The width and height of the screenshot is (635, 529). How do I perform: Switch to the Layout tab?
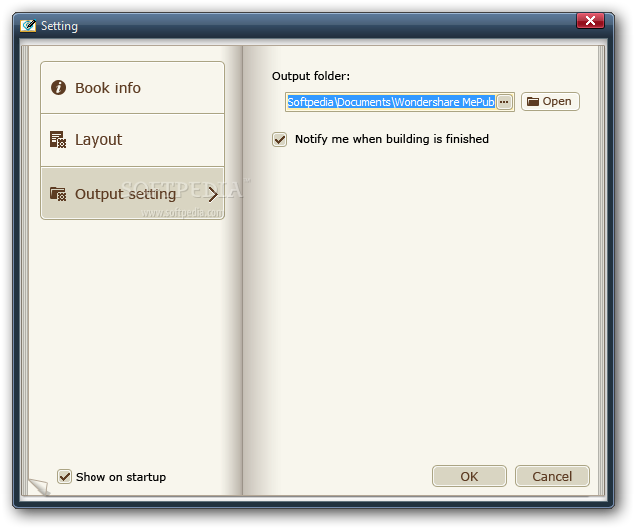click(x=132, y=140)
